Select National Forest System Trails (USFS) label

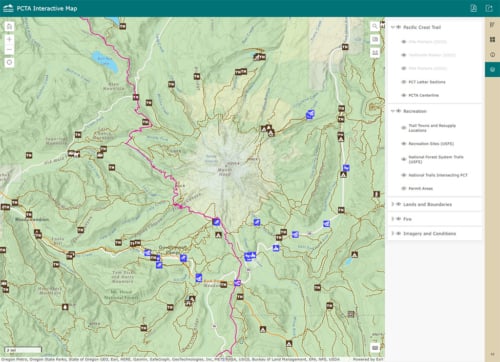[436, 159]
